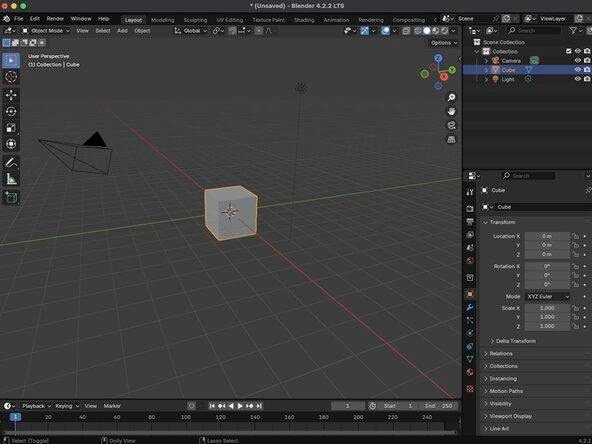
Task: Open the Render menu
Action: click(55, 18)
